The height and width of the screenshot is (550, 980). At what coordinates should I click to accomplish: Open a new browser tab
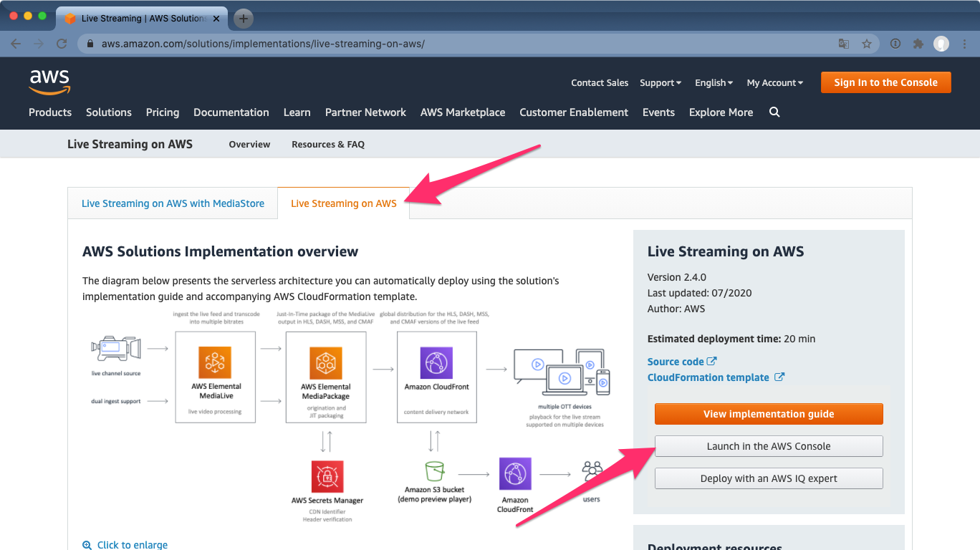(244, 18)
